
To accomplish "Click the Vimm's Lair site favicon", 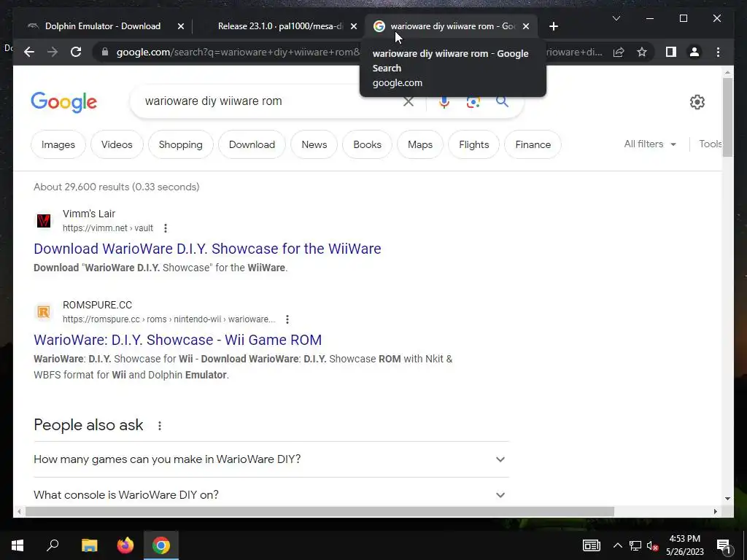I will (44, 220).
